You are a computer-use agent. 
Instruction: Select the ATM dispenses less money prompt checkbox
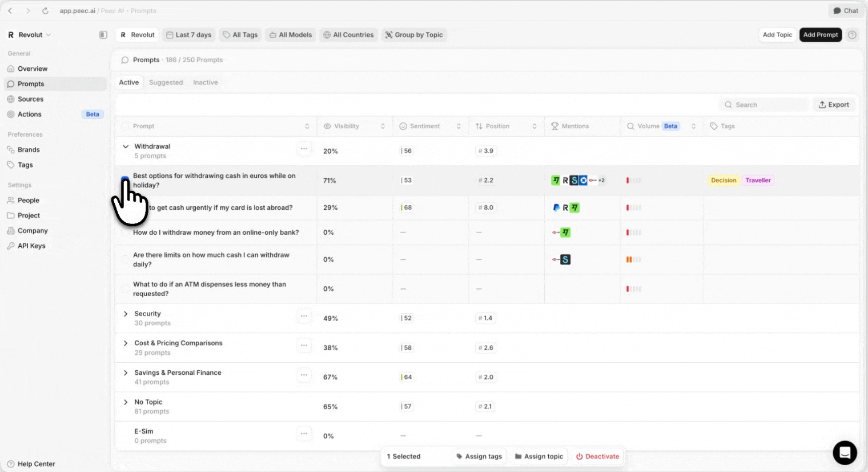point(125,289)
